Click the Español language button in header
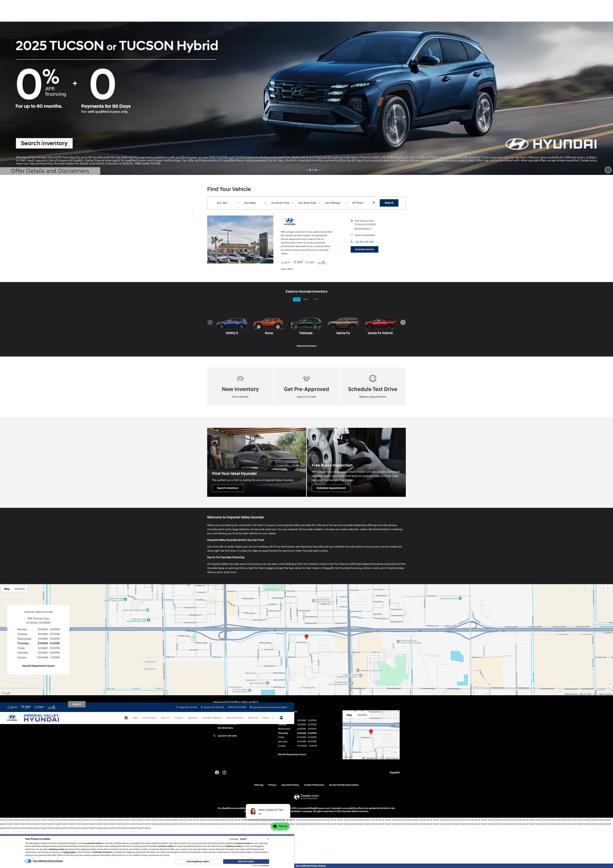Screen dimensions: 613x868 click(77, 704)
